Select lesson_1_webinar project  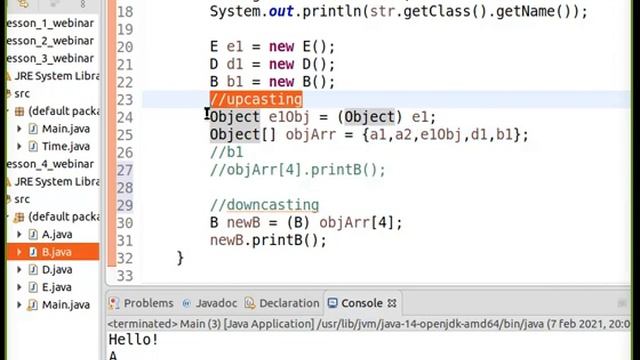pos(50,23)
